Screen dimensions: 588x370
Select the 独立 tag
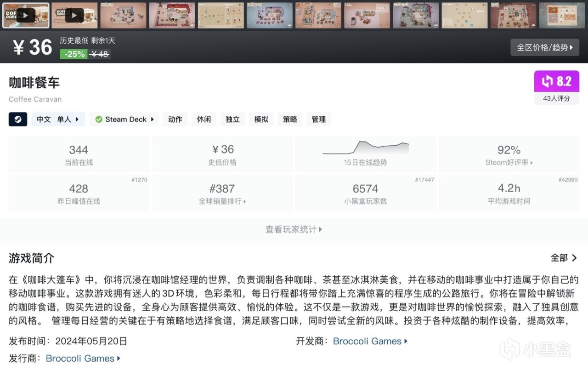pos(232,120)
